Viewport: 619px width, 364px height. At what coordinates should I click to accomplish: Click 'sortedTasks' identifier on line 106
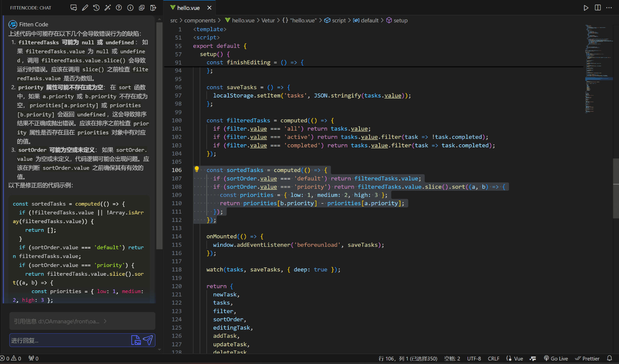pos(245,170)
